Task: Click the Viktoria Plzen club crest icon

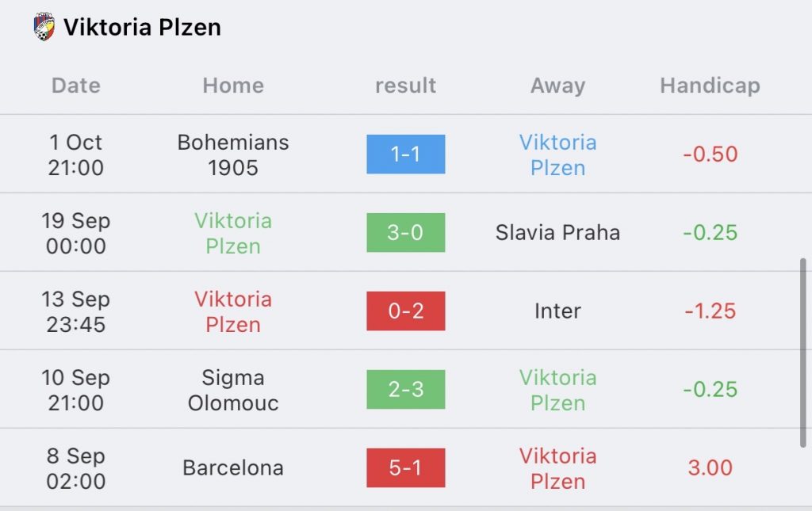Action: [44, 26]
